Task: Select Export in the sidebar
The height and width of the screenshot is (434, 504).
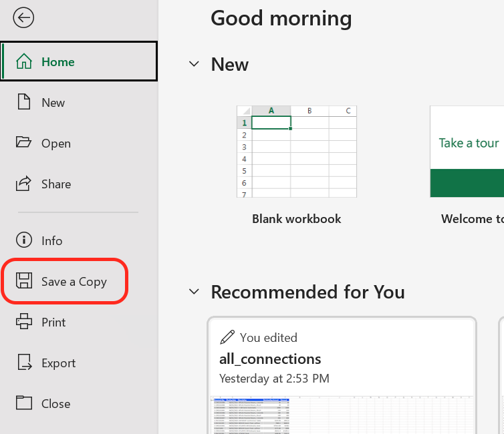Action: (x=79, y=363)
